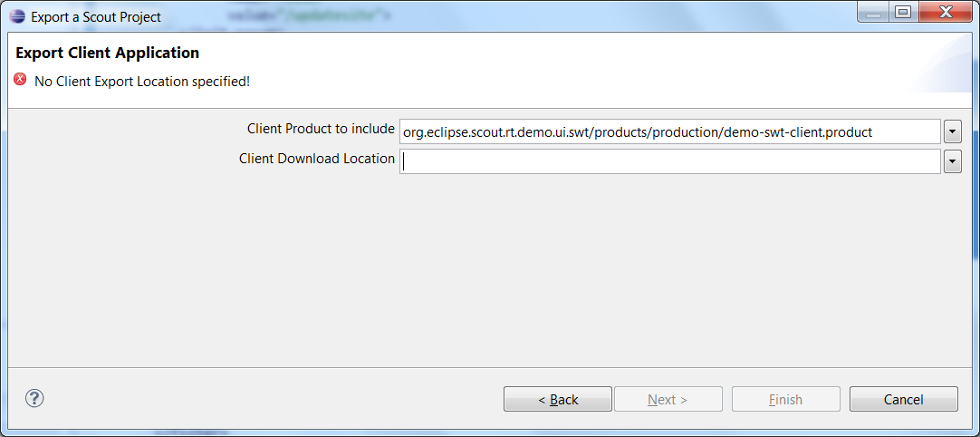
Task: Click the 'Client Product to include' label
Action: point(321,129)
